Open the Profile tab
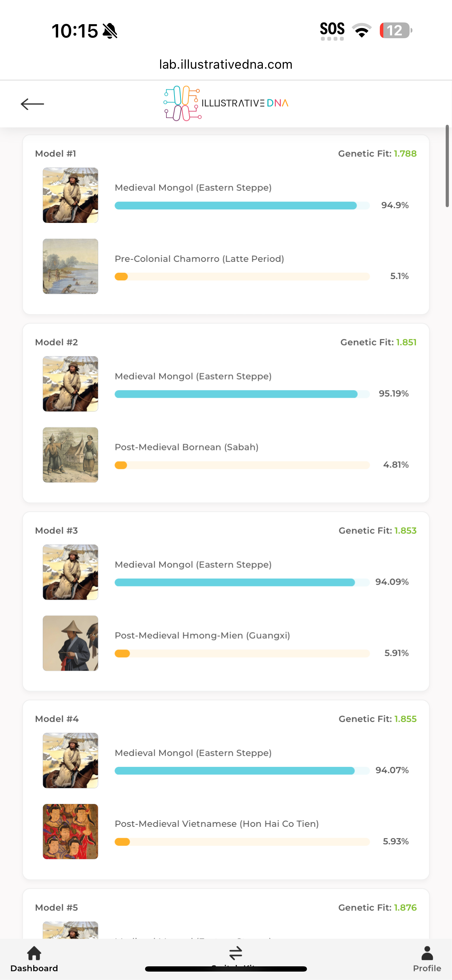This screenshot has width=452, height=980. [427, 959]
